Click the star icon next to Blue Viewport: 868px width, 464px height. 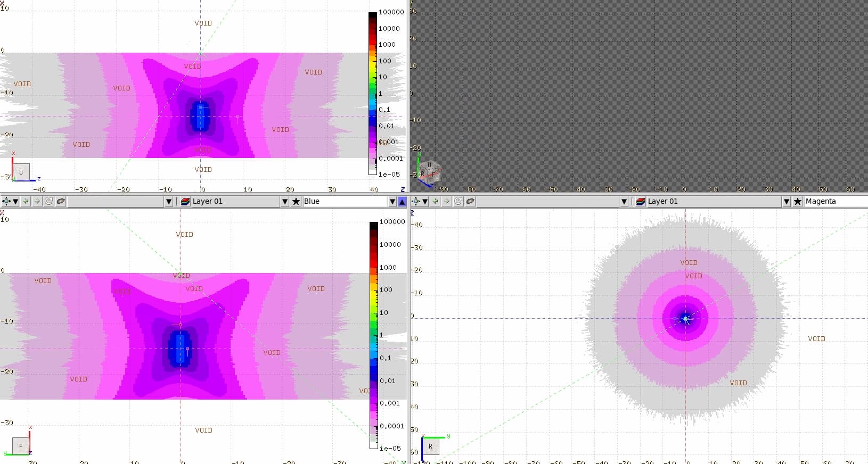tap(296, 202)
